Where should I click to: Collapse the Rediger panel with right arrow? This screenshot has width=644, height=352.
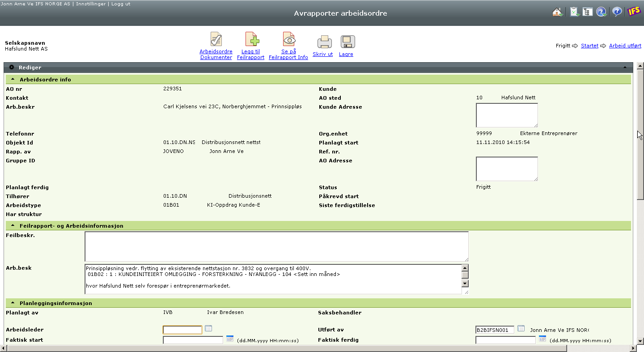click(x=625, y=67)
